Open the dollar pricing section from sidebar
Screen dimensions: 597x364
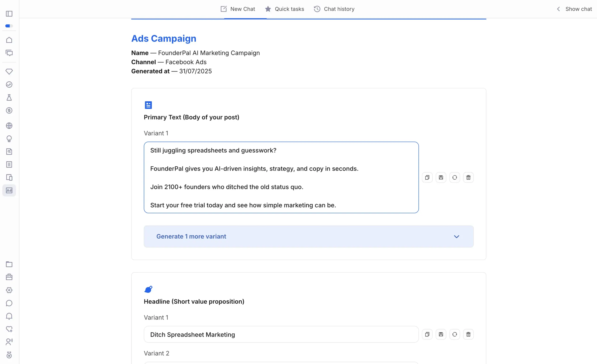coord(9,110)
